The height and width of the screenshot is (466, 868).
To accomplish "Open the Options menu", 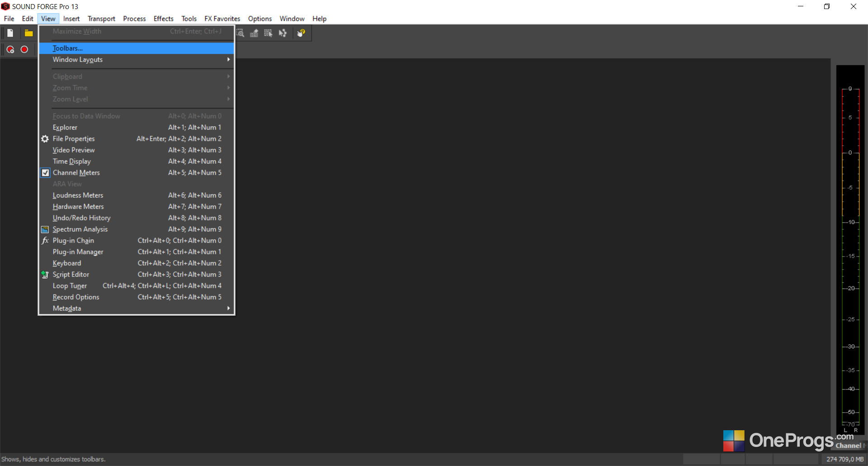I will 260,19.
